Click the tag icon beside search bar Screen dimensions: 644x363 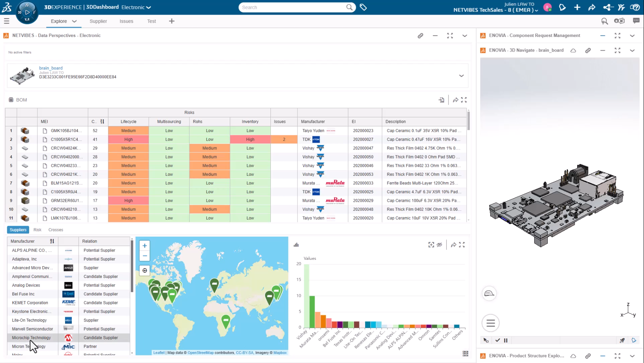coord(363,7)
